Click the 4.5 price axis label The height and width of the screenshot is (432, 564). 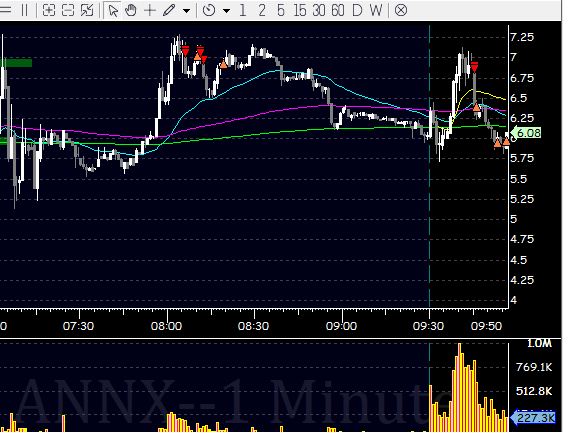519,260
